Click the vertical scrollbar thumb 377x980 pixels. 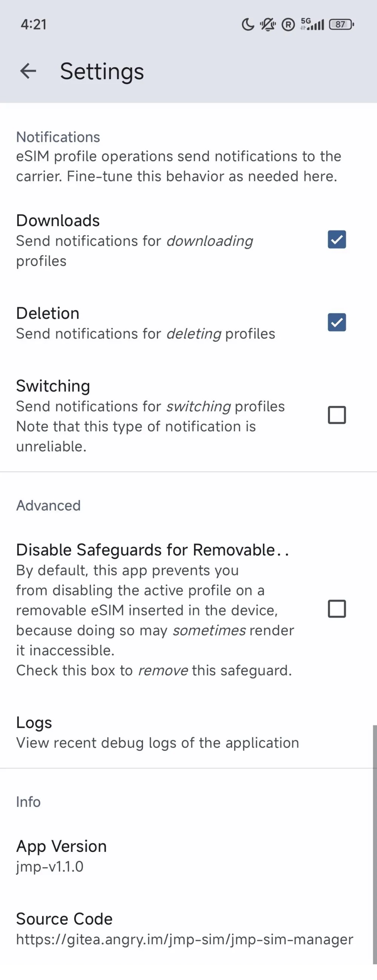point(374,845)
